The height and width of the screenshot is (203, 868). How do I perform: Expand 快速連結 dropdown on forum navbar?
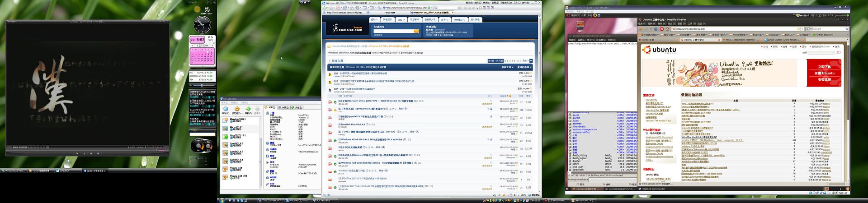coord(460,19)
